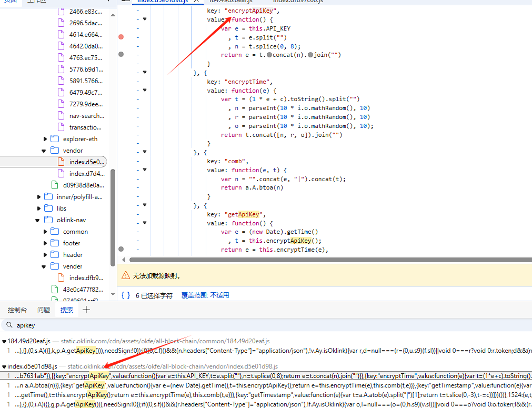This screenshot has height=417, width=532.
Task: Open the 控制台 drawer tab
Action: point(17,310)
